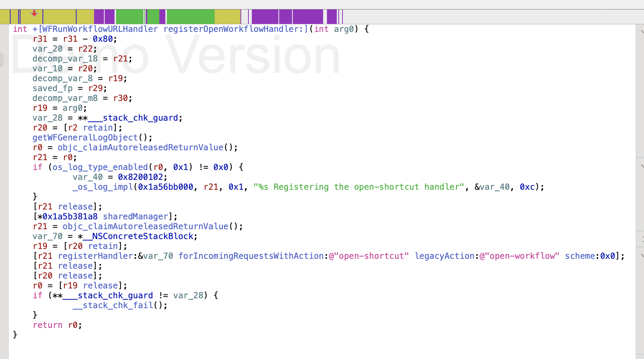Click the &var_40 argument in _os_log_impl
Screen dimensions: 644x359
tap(492, 187)
